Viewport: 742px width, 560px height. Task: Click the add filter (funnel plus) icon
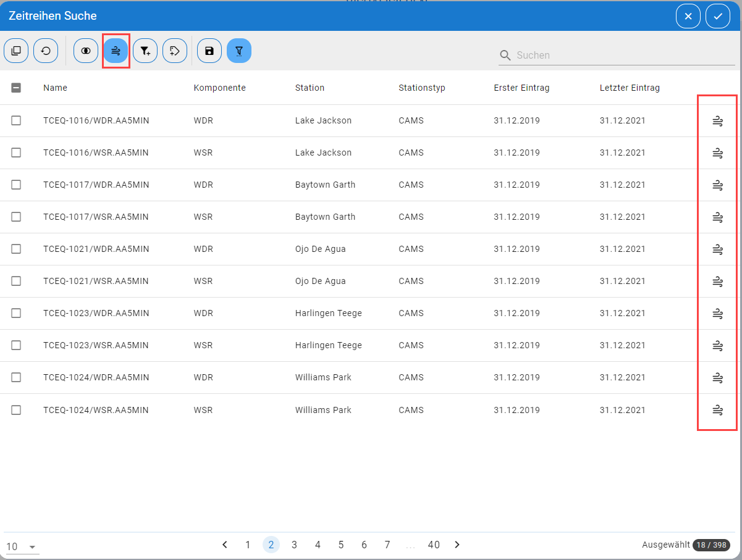coord(145,51)
